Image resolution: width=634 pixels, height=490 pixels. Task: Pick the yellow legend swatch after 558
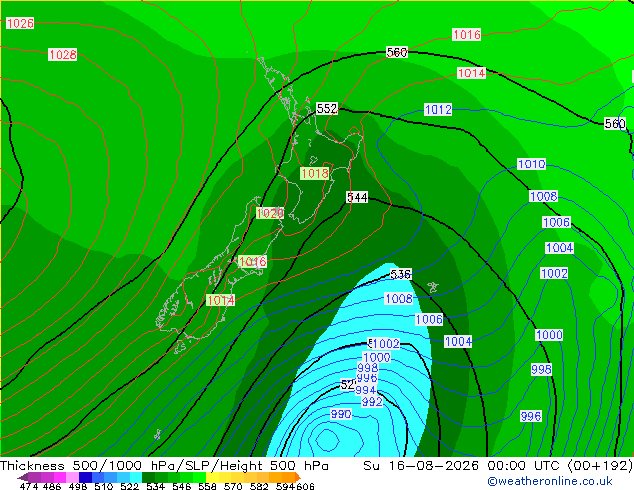(x=212, y=477)
